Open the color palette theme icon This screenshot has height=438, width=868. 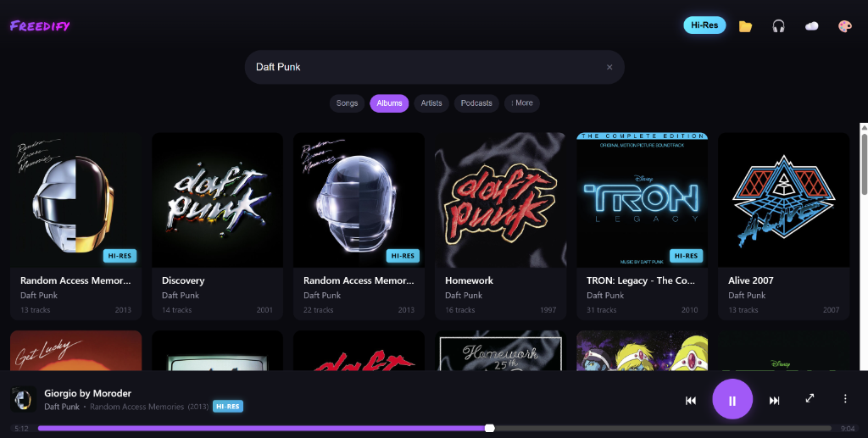pyautogui.click(x=845, y=26)
